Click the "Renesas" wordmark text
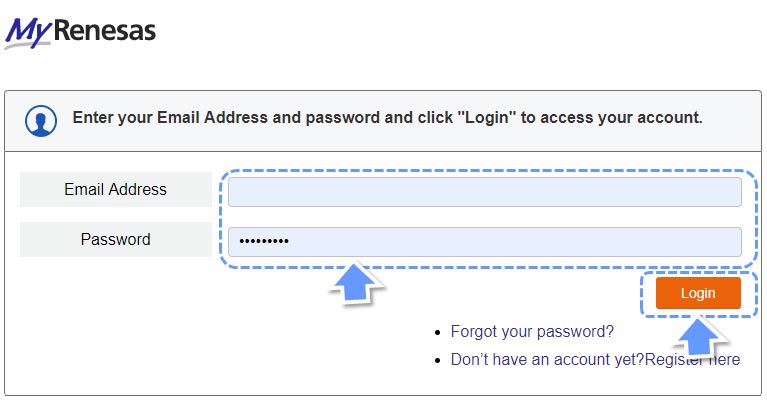767x402 pixels. [102, 31]
